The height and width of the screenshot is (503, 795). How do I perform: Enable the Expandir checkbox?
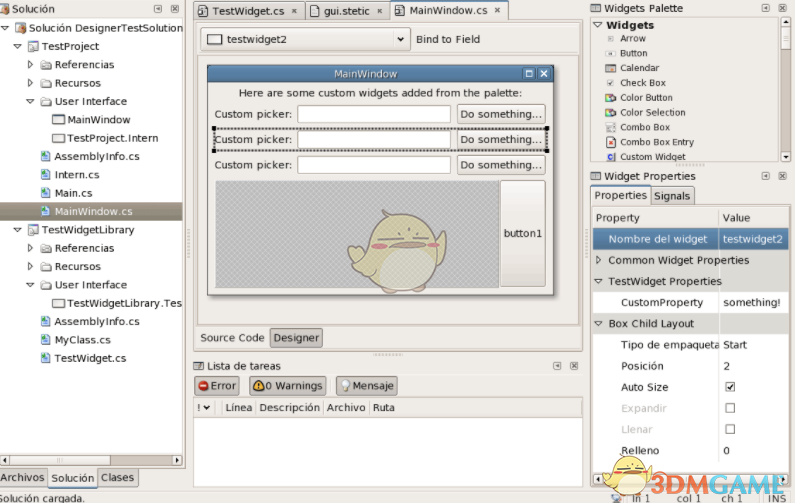(x=730, y=408)
